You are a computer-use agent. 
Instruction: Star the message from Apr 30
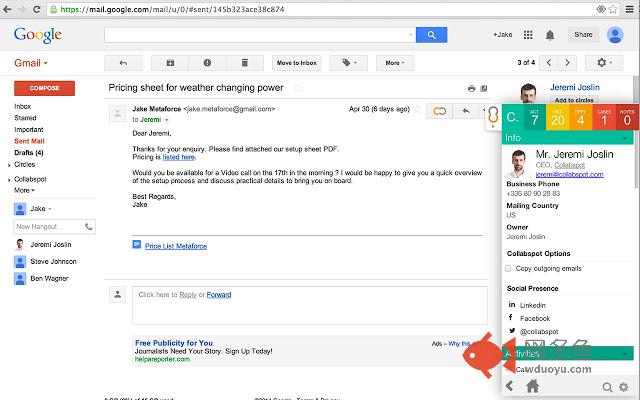[x=417, y=109]
